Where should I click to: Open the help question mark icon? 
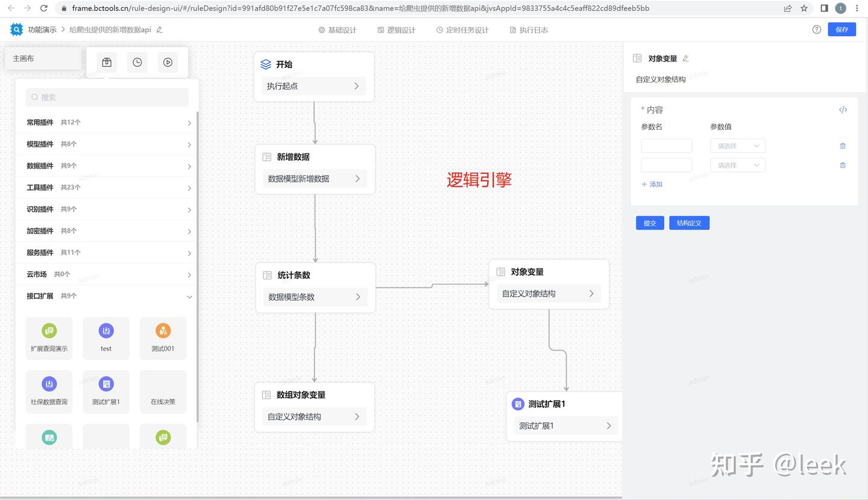pos(816,29)
